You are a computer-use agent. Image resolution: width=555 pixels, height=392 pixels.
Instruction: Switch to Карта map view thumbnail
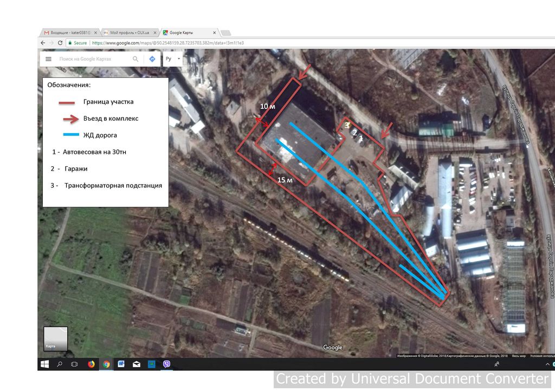56,338
